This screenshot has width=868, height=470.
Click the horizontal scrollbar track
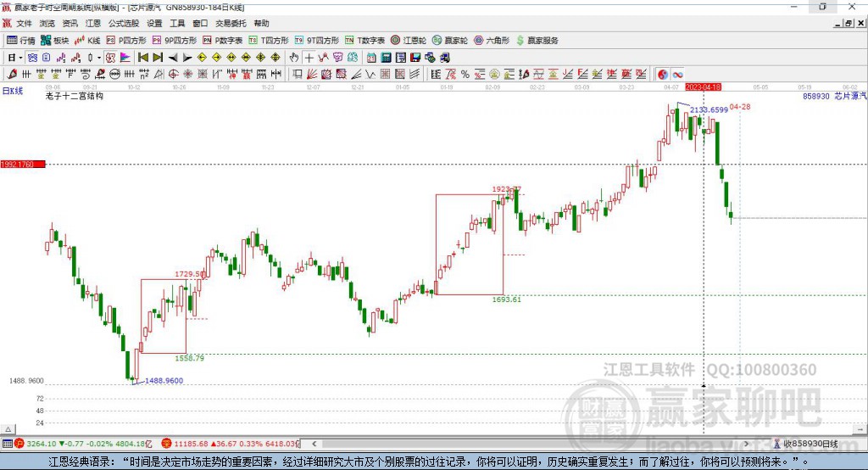point(531,444)
